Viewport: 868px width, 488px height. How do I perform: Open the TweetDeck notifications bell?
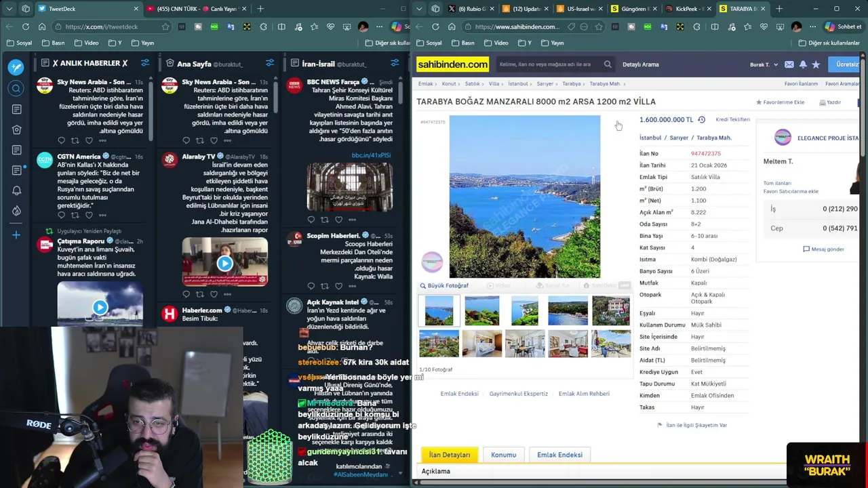[16, 190]
